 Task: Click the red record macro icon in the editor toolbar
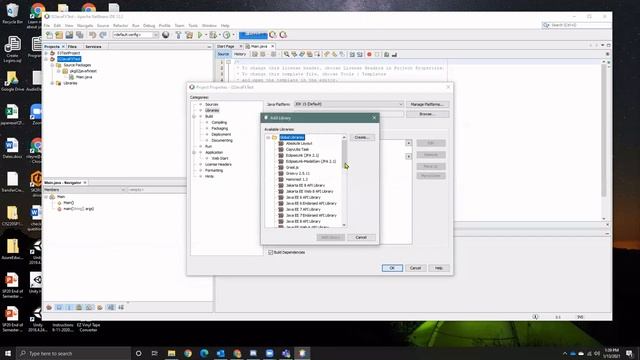[x=369, y=54]
